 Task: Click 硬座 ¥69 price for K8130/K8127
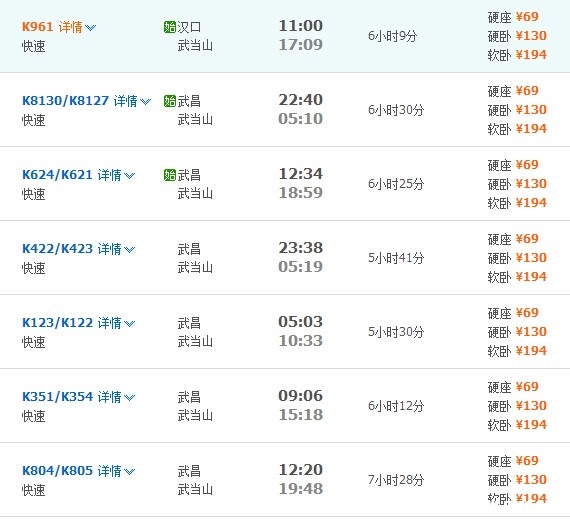[x=513, y=91]
